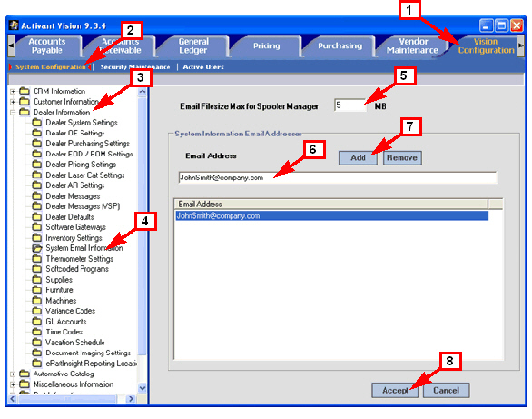The image size is (532, 419).
Task: Click Dealer OE Settings folder icon
Action: click(x=37, y=133)
